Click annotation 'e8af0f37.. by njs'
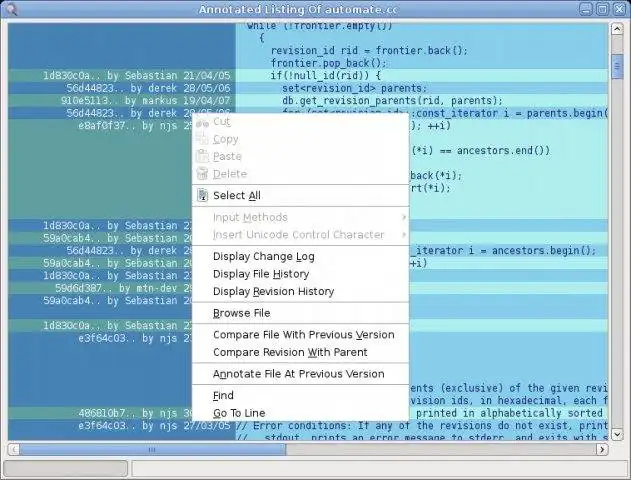Viewport: 631px width, 480px height. click(x=135, y=126)
